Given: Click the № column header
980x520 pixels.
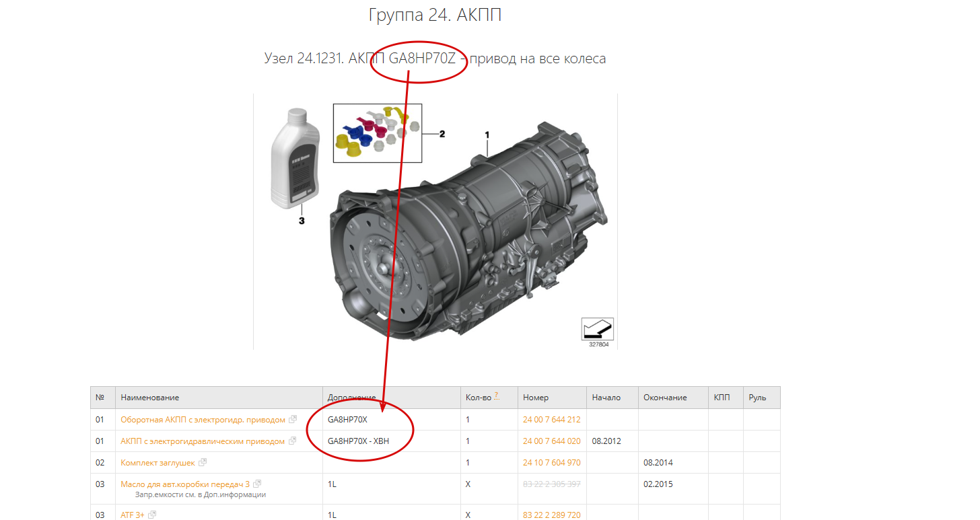Looking at the screenshot, I should click(x=103, y=398).
